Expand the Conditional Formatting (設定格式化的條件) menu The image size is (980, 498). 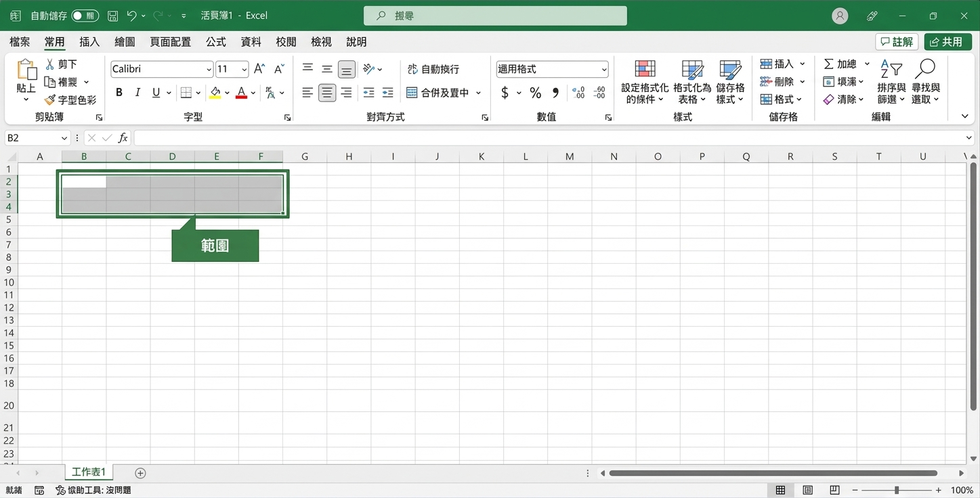(x=645, y=82)
